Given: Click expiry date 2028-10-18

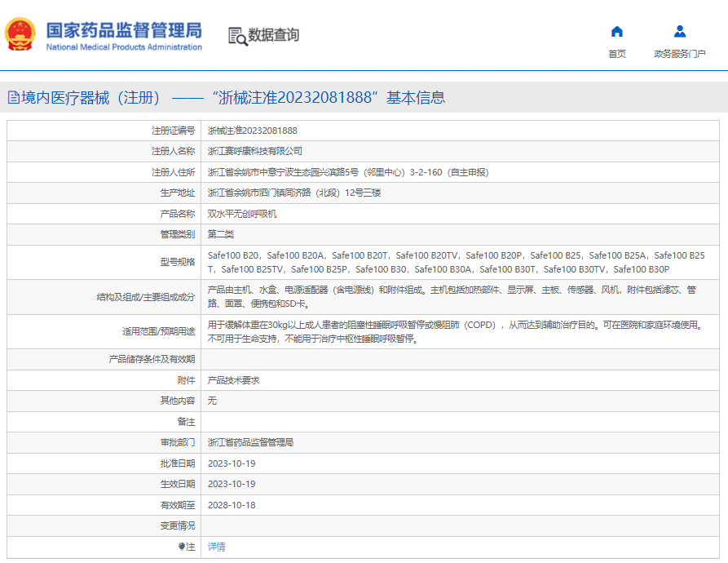Looking at the screenshot, I should [232, 505].
